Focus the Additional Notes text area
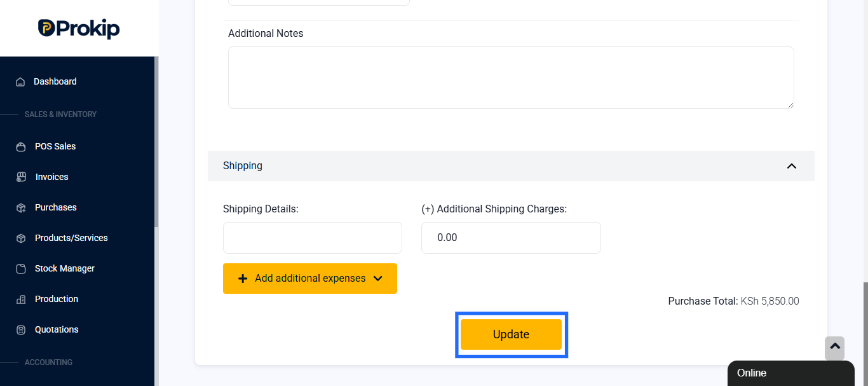Image resolution: width=868 pixels, height=386 pixels. [x=511, y=78]
